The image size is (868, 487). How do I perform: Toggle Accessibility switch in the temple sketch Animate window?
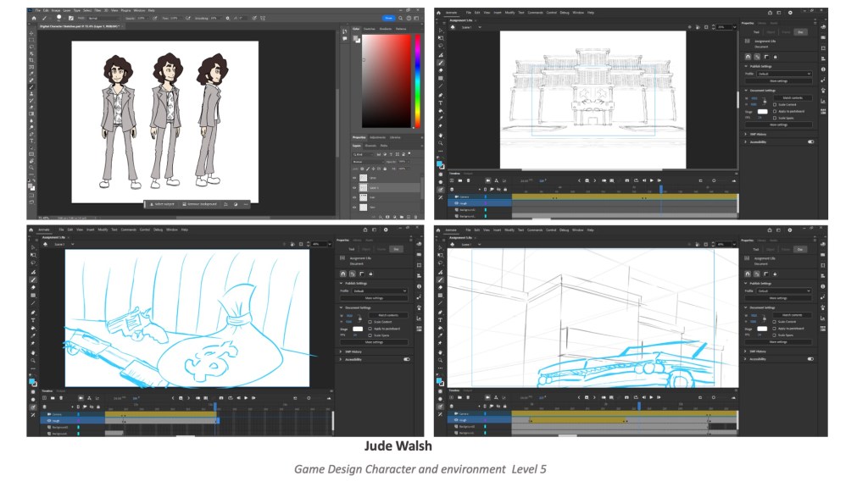tap(810, 142)
